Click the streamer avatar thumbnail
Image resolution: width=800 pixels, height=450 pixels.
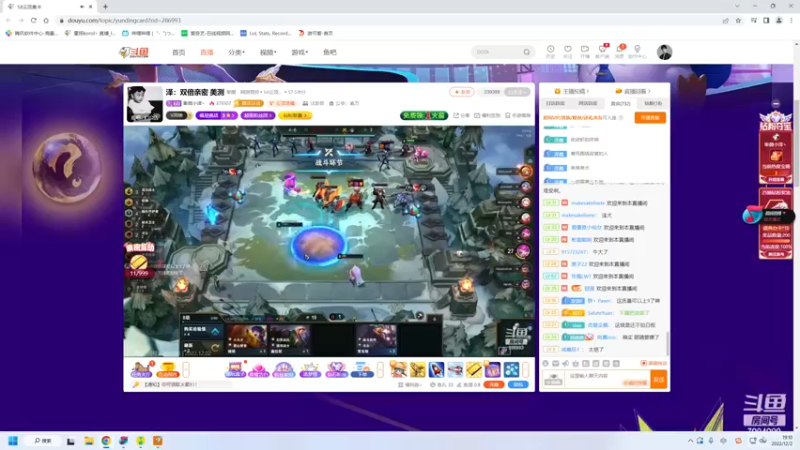click(x=144, y=104)
